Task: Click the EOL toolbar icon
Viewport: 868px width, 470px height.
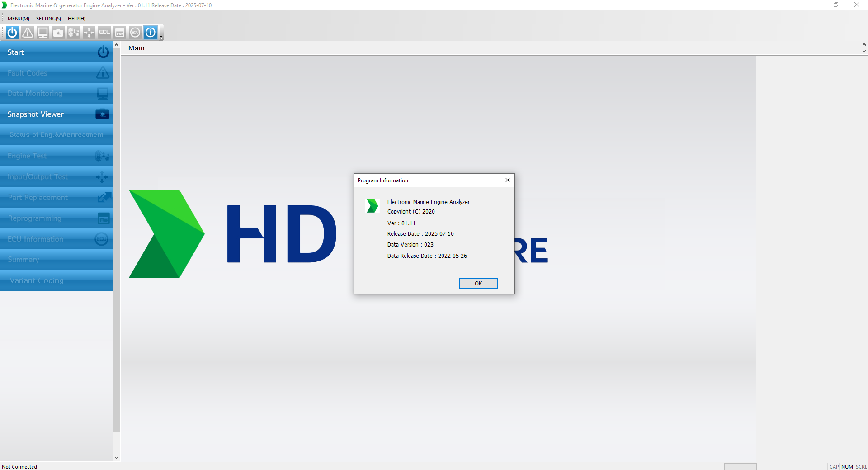Action: (104, 33)
